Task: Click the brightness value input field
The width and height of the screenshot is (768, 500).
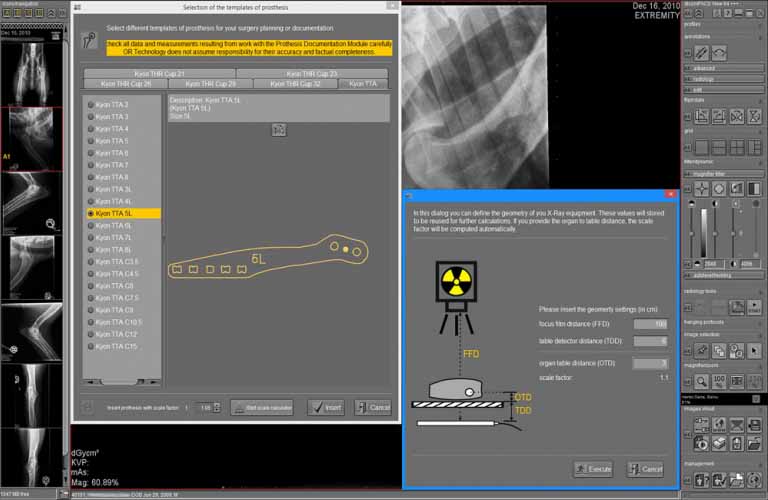Action: tap(714, 264)
